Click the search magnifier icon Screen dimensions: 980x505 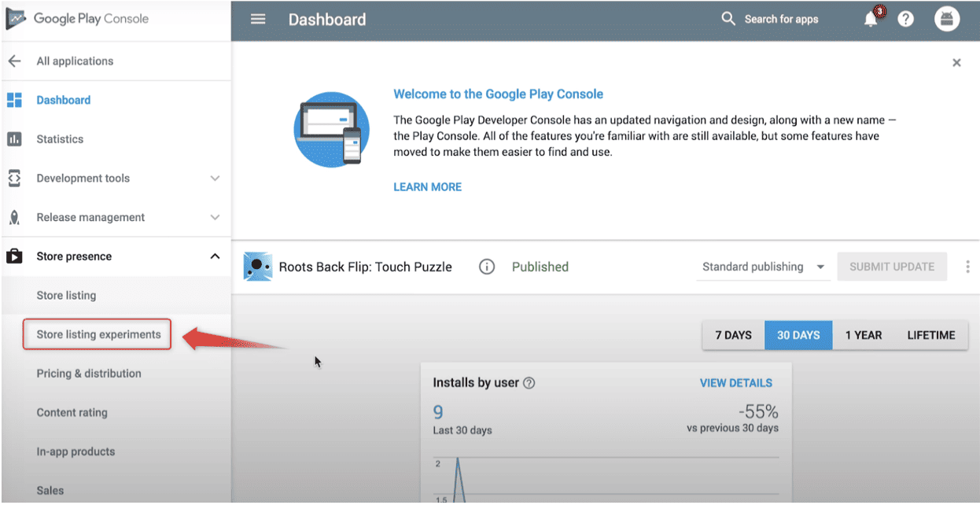point(728,18)
